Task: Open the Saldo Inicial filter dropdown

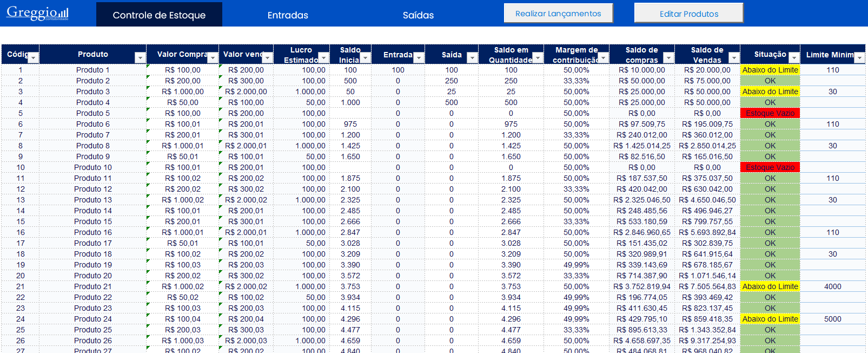Action: coord(365,58)
